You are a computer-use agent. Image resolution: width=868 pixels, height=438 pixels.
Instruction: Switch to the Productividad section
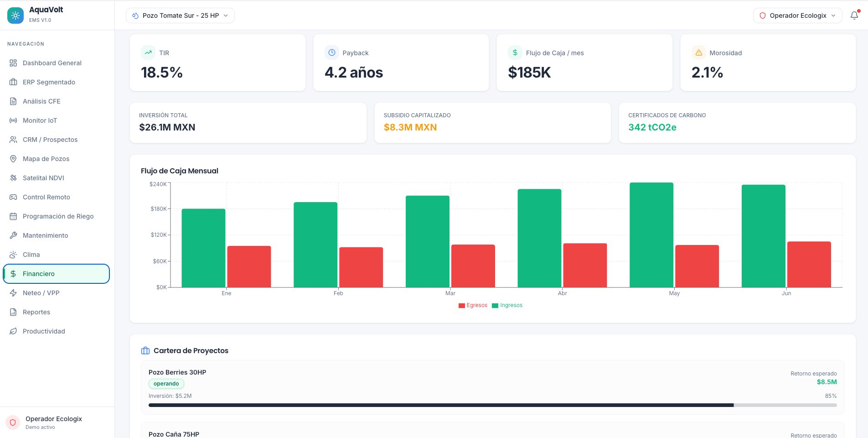pos(57,331)
